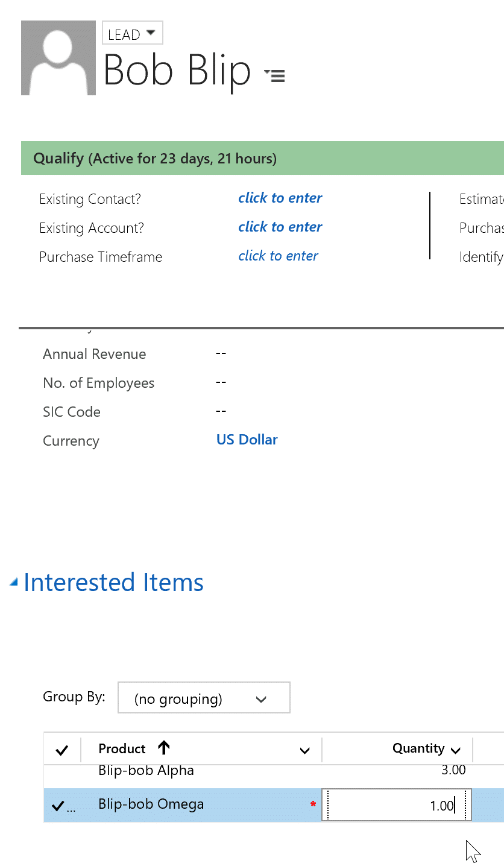Open the record navigation list icon beside Bob Blip
504x863 pixels.
pyautogui.click(x=274, y=75)
